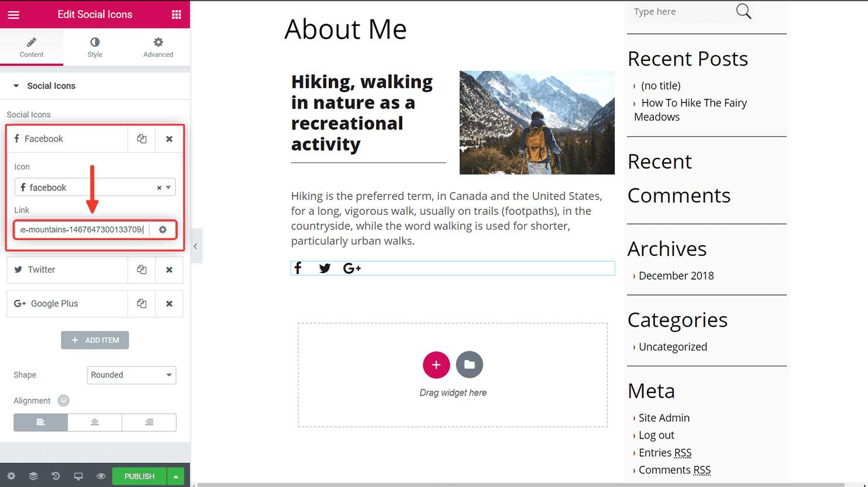This screenshot has height=487, width=868.
Task: Click the search magnifier icon
Action: 743,11
